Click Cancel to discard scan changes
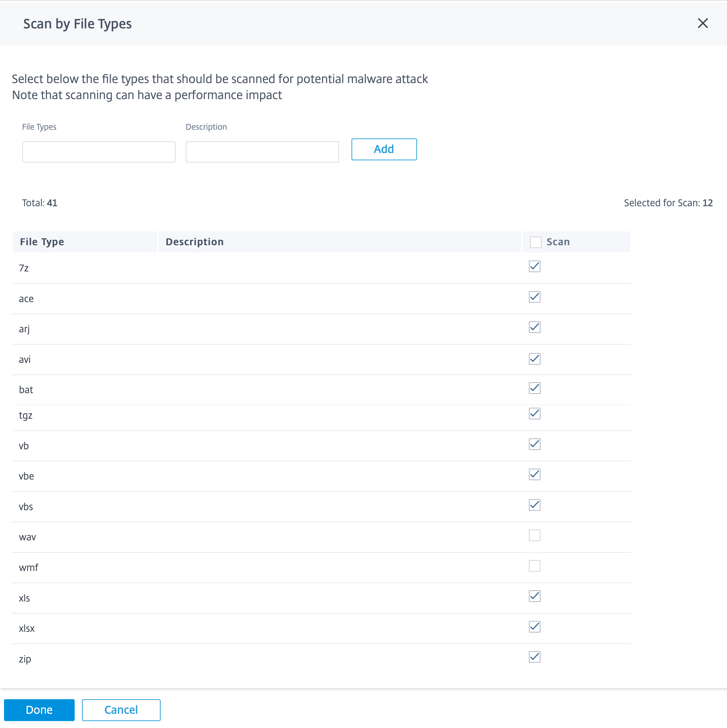Viewport: 727px width, 728px height. coord(121,710)
